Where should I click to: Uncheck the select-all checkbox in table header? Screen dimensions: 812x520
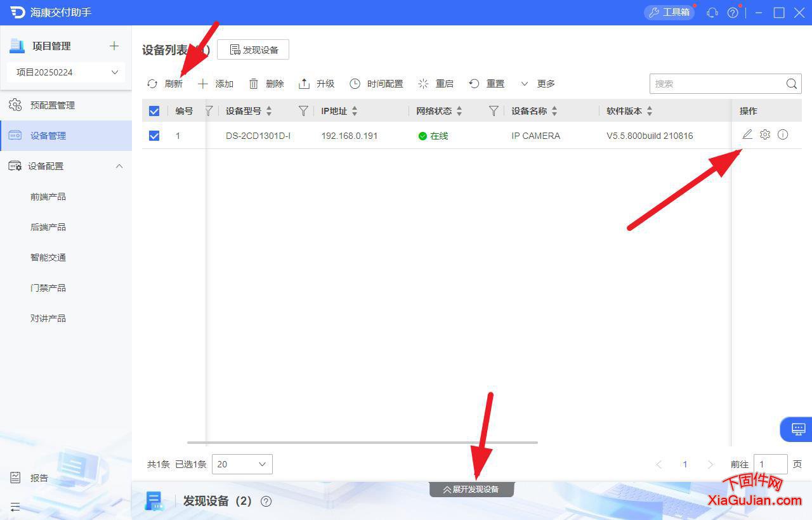point(154,110)
